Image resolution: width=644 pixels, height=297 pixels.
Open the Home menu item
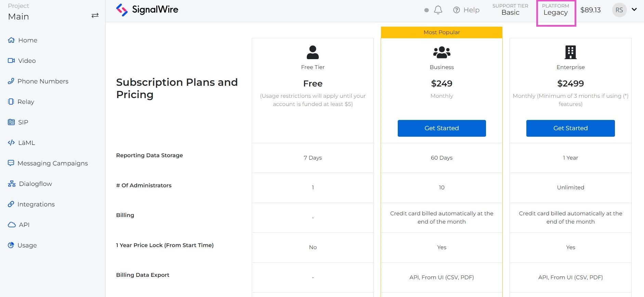point(28,40)
